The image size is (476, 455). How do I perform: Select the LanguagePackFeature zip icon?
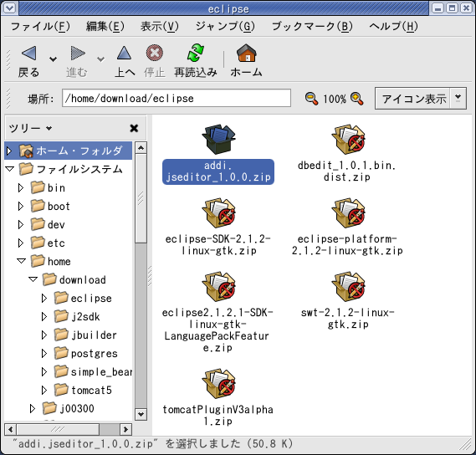click(x=218, y=287)
